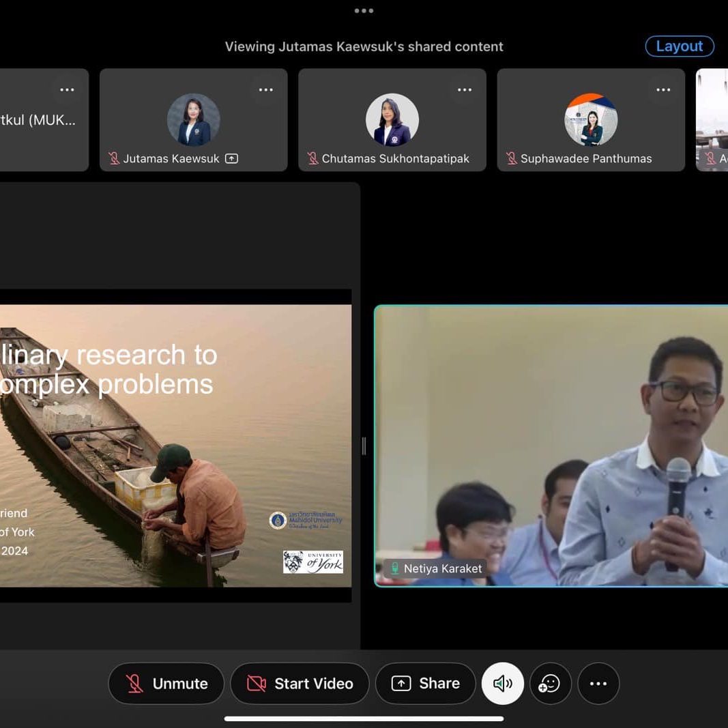Click the speaker audio output icon
Image resolution: width=728 pixels, height=728 pixels.
(x=502, y=683)
